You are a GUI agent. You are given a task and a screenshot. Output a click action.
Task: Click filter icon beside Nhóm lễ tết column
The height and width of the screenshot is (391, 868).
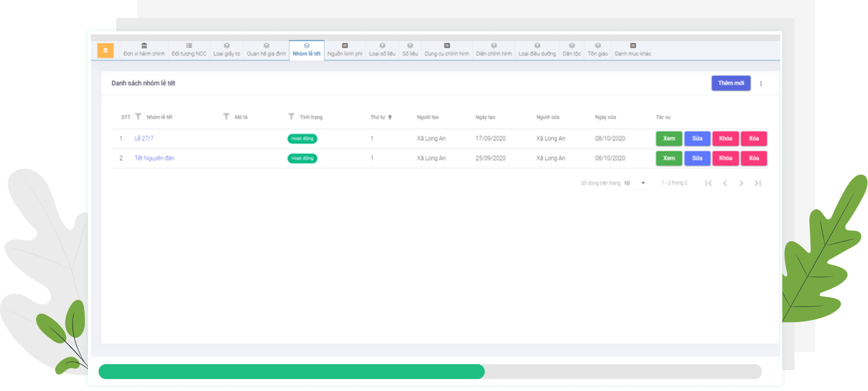(138, 116)
